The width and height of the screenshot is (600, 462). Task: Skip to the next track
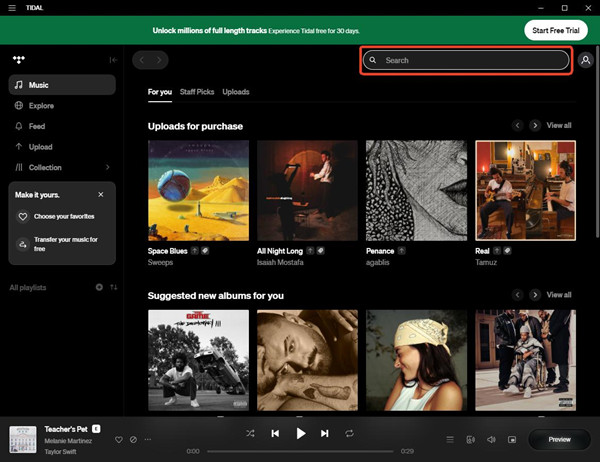tap(324, 433)
